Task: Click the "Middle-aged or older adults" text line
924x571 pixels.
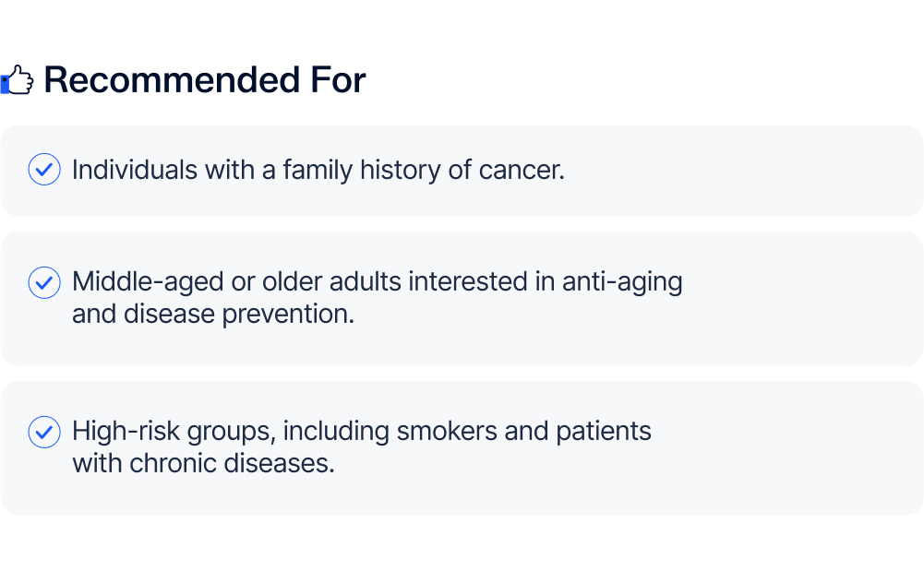Action: click(377, 282)
